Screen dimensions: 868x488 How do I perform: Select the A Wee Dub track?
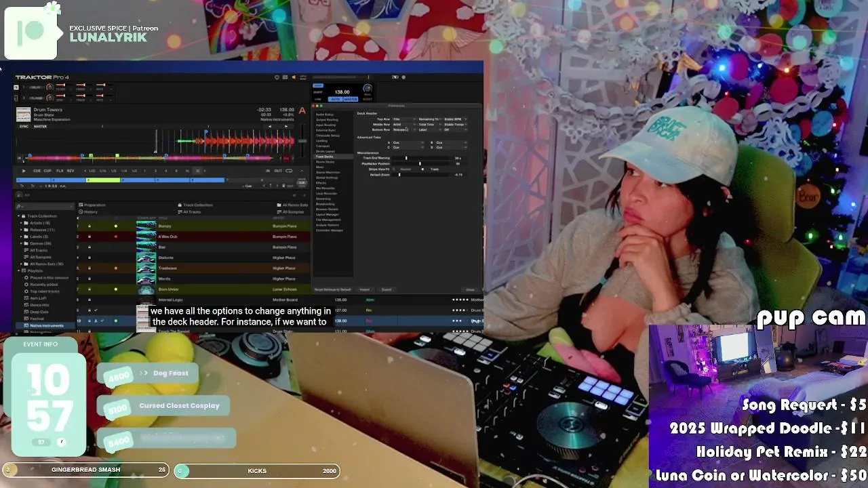point(194,237)
